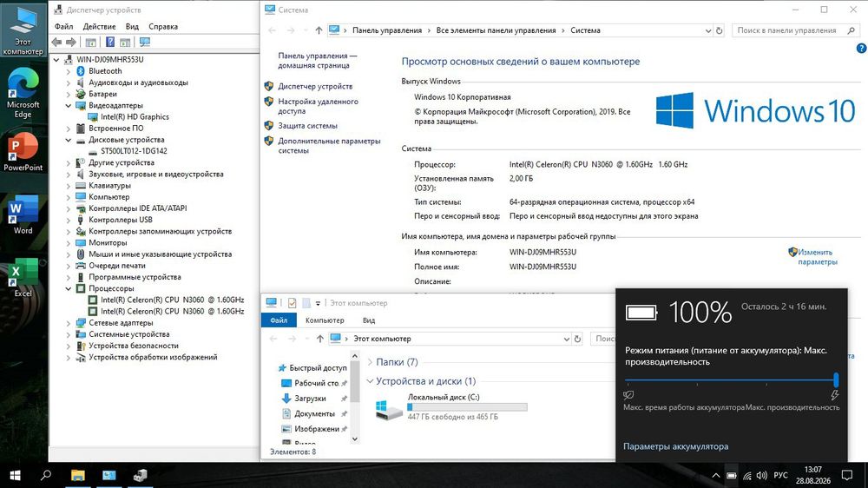
Task: Open the Система address bar dropdown
Action: click(708, 31)
